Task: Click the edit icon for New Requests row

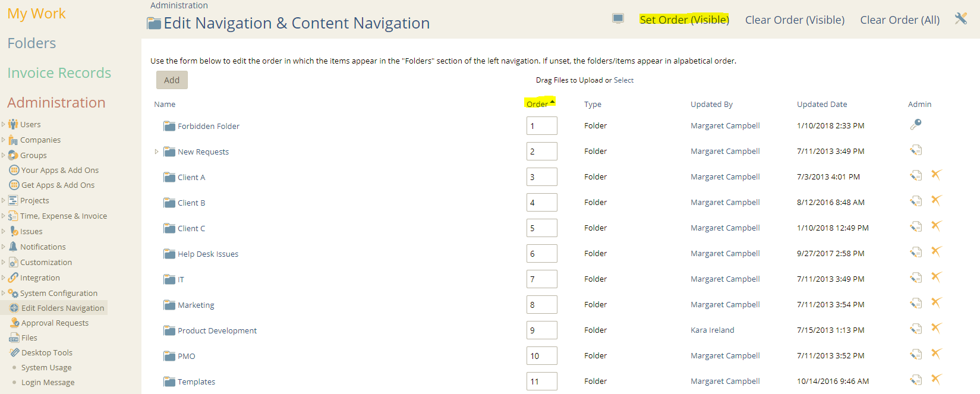Action: click(x=916, y=150)
